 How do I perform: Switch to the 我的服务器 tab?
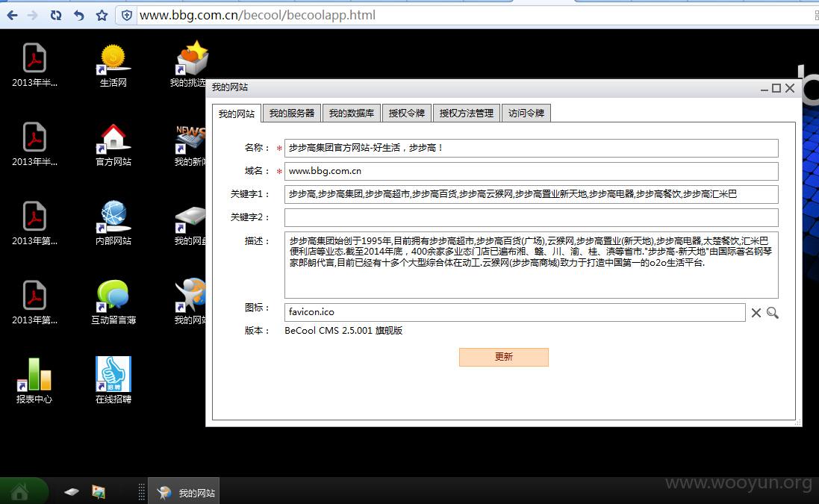coord(291,113)
